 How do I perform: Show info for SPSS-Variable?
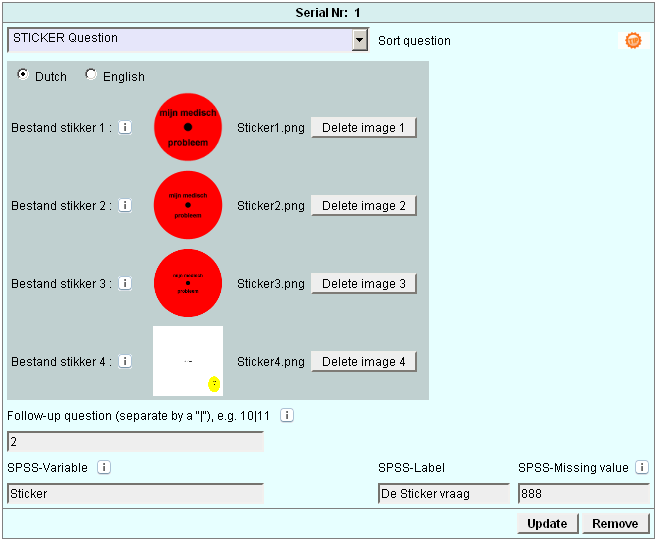click(x=104, y=467)
